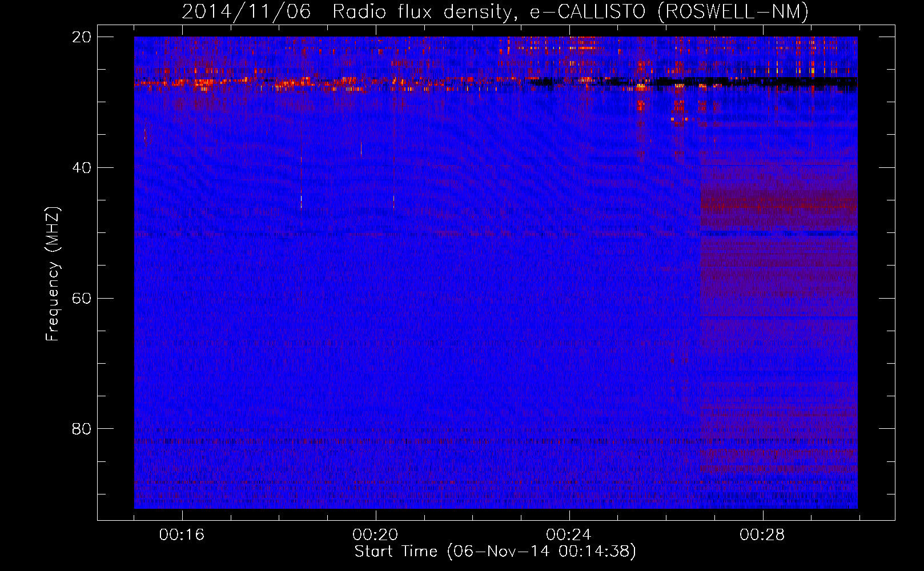Select the date "2014/11/06" in the title
Screen dimensions: 924x571
(247, 11)
